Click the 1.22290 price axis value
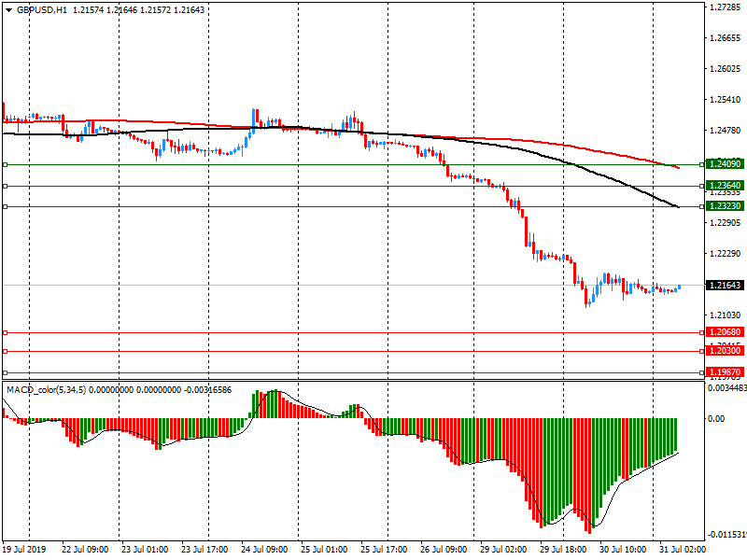 pyautogui.click(x=726, y=253)
